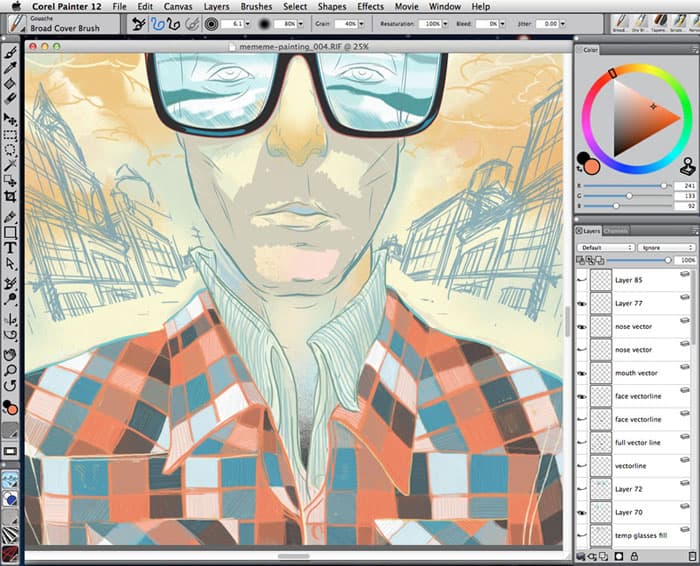Open the Apple menu
The height and width of the screenshot is (566, 700).
click(x=16, y=6)
